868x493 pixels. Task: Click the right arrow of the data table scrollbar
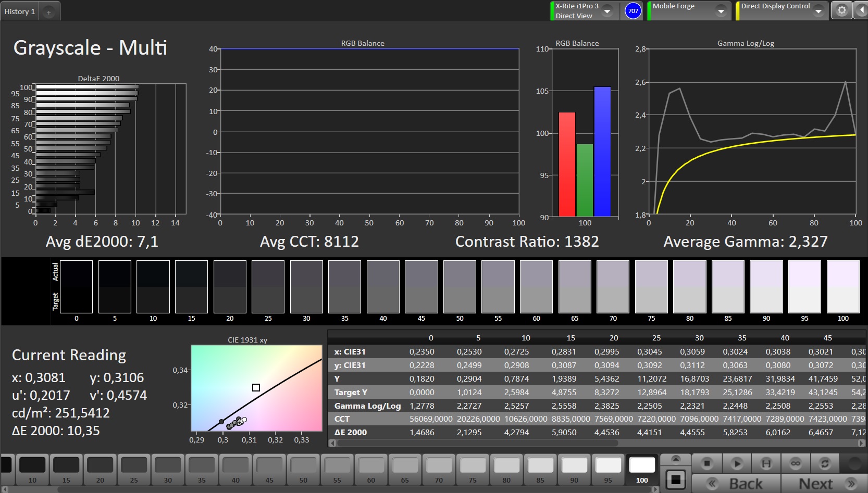click(x=862, y=443)
